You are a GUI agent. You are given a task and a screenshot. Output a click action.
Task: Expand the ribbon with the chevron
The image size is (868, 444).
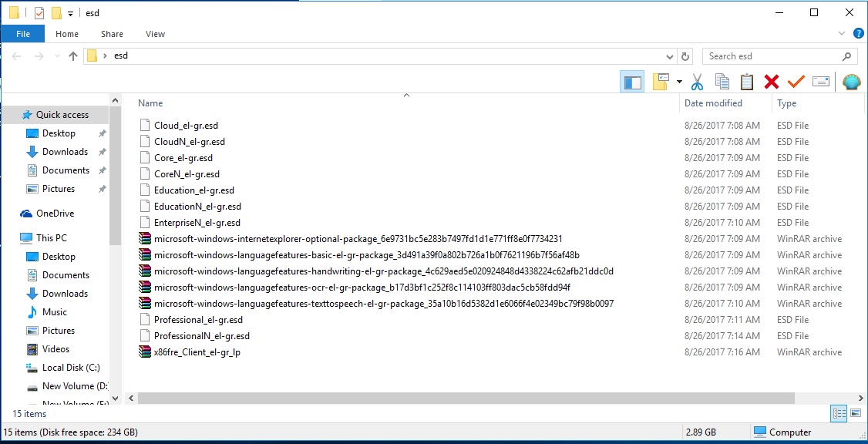pyautogui.click(x=842, y=34)
